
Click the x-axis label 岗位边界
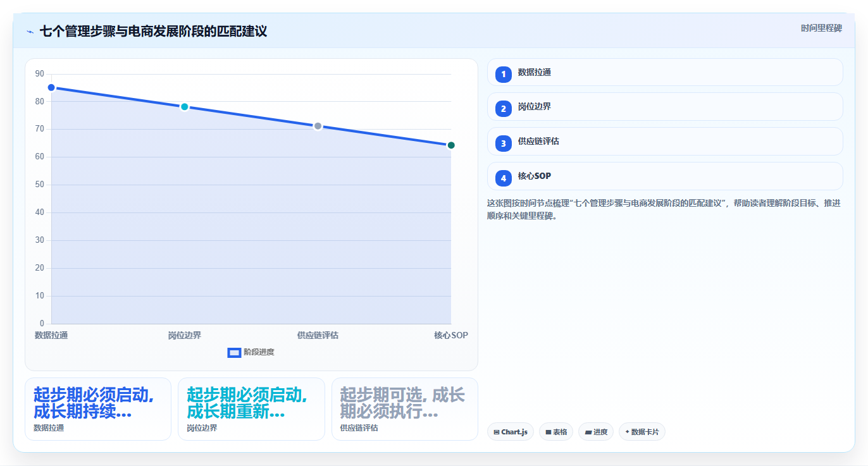[x=185, y=335]
